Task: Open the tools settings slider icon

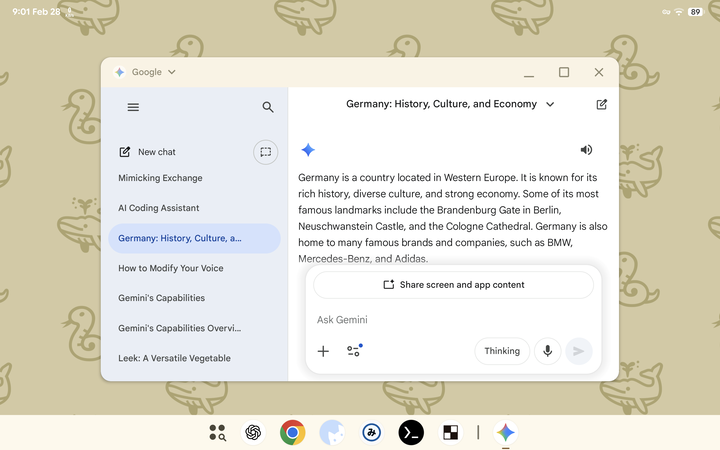Action: (x=354, y=351)
